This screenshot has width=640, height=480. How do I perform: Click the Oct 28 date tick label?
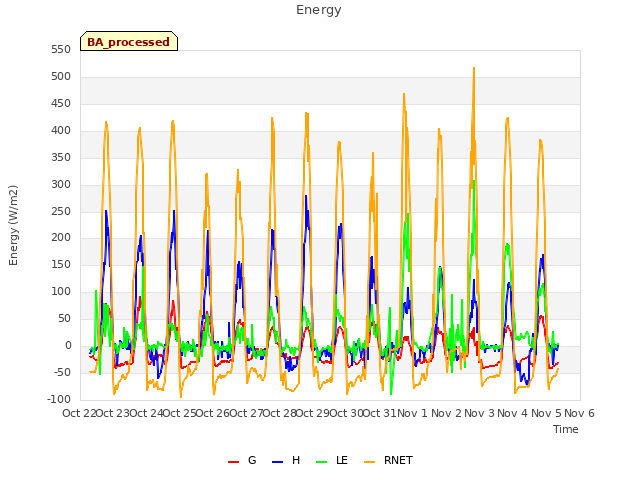coord(280,413)
